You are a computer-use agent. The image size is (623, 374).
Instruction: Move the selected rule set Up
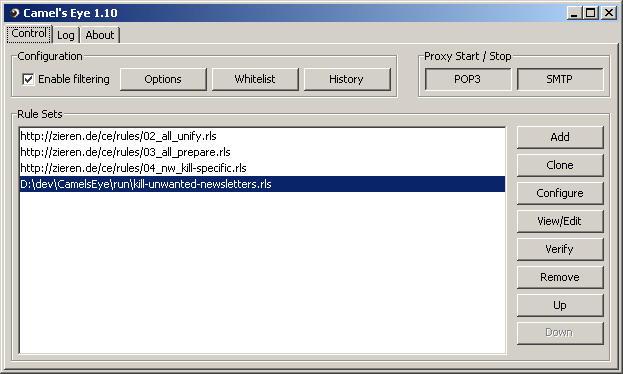pyautogui.click(x=560, y=305)
